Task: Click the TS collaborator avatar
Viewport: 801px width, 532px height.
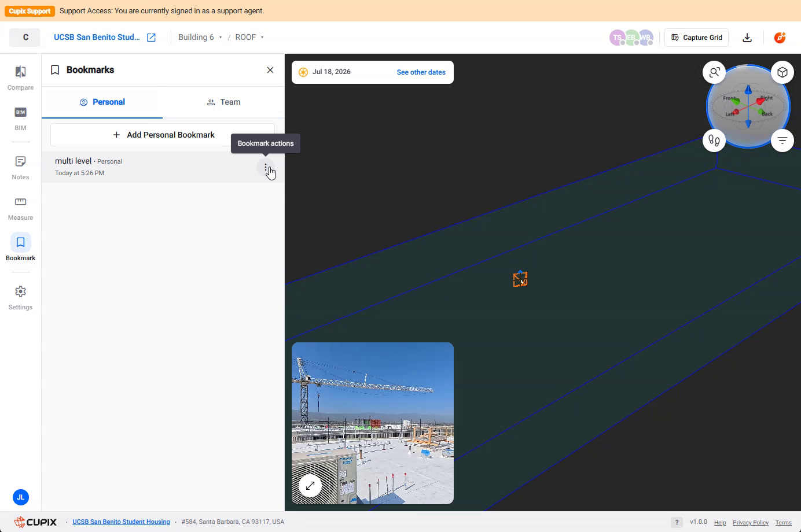Action: [617, 38]
